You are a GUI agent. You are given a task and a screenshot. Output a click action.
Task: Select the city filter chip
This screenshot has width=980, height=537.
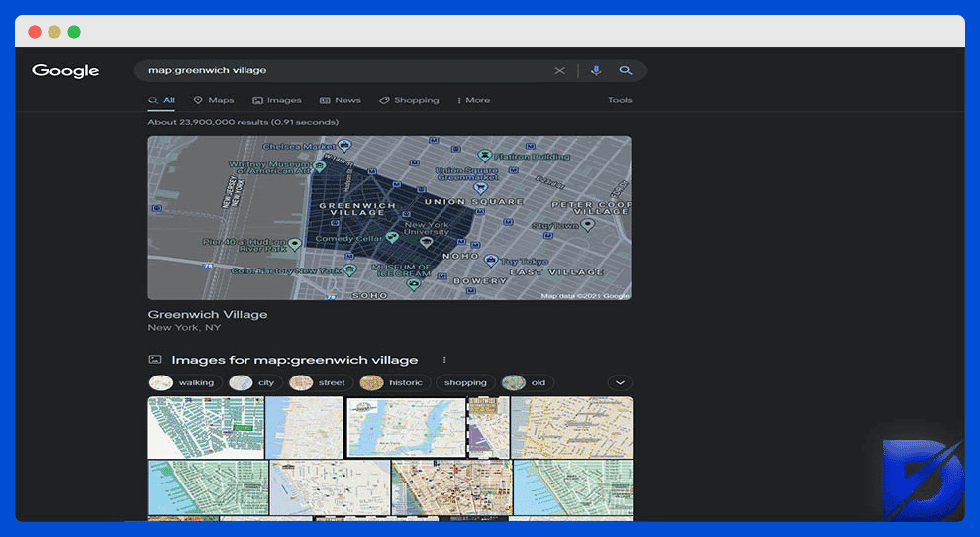[255, 383]
